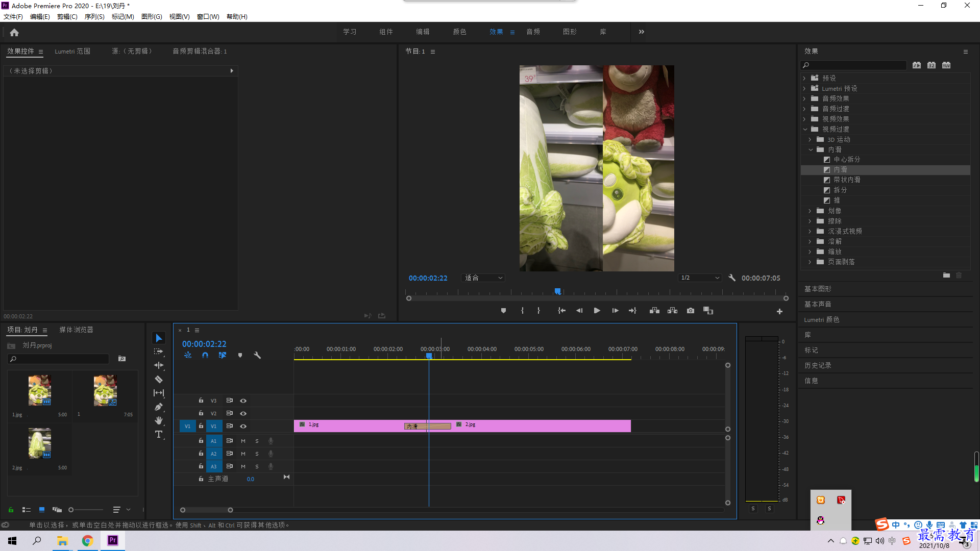The width and height of the screenshot is (980, 551).
Task: Select the Slip tool
Action: pos(159,393)
